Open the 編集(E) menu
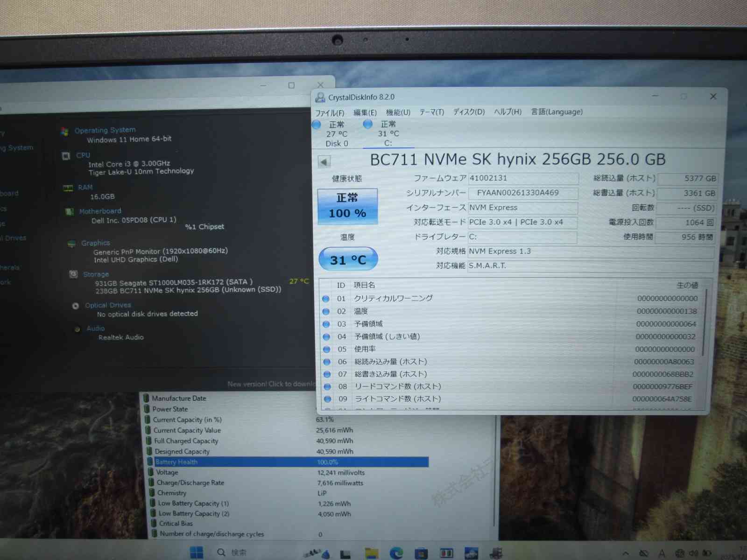Screen dimensions: 747x560 (365, 112)
